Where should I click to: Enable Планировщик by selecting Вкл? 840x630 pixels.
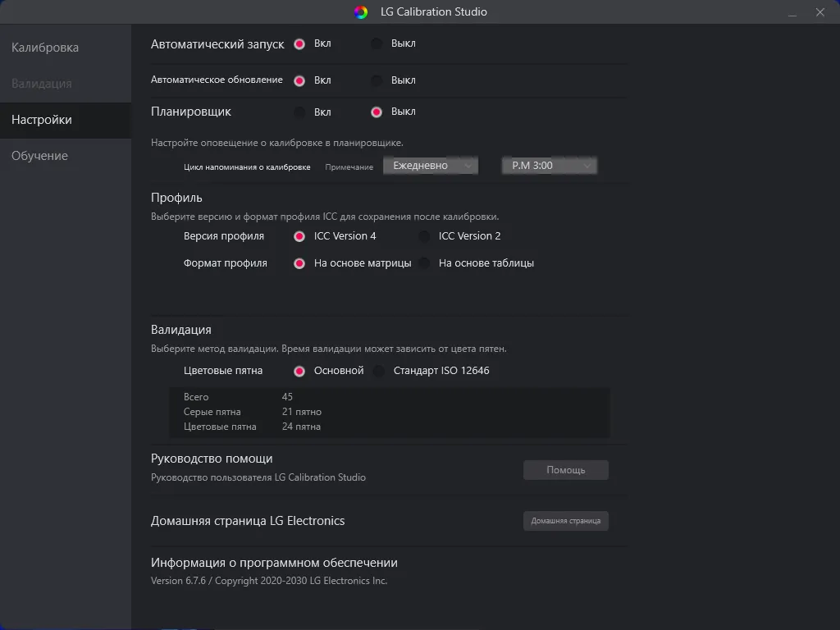(299, 112)
